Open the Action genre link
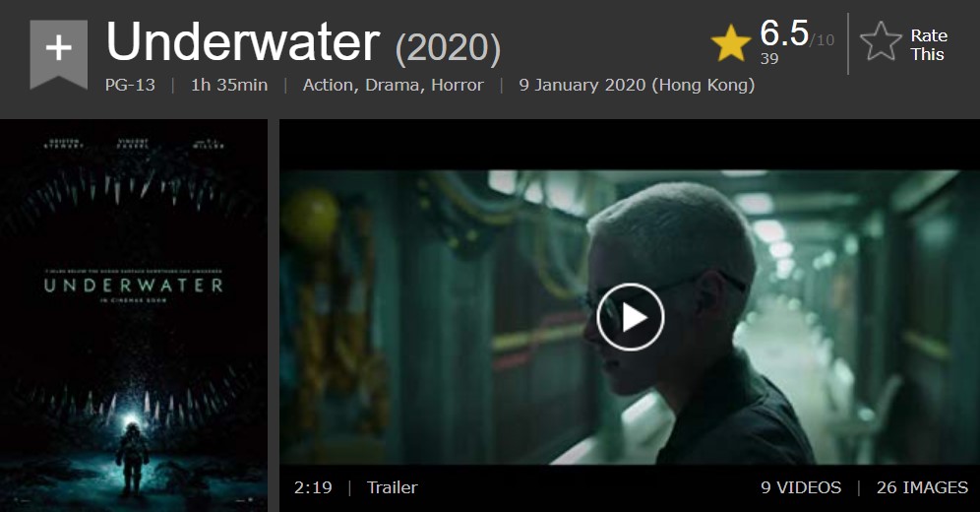 pos(330,85)
